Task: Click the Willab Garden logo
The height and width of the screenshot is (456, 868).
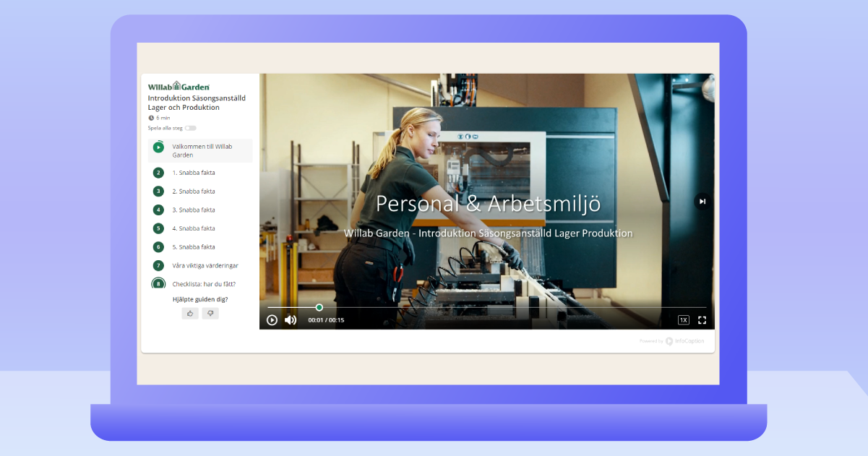Action: point(179,86)
